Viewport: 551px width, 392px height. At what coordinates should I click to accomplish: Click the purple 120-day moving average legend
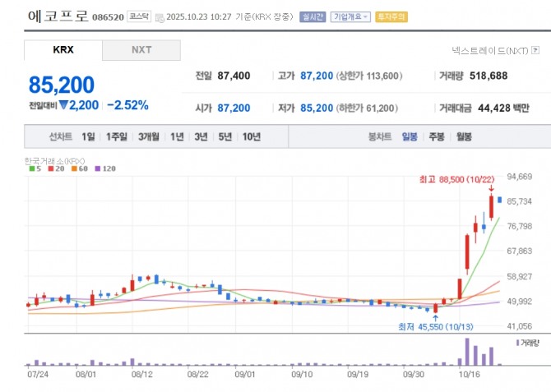(x=104, y=168)
